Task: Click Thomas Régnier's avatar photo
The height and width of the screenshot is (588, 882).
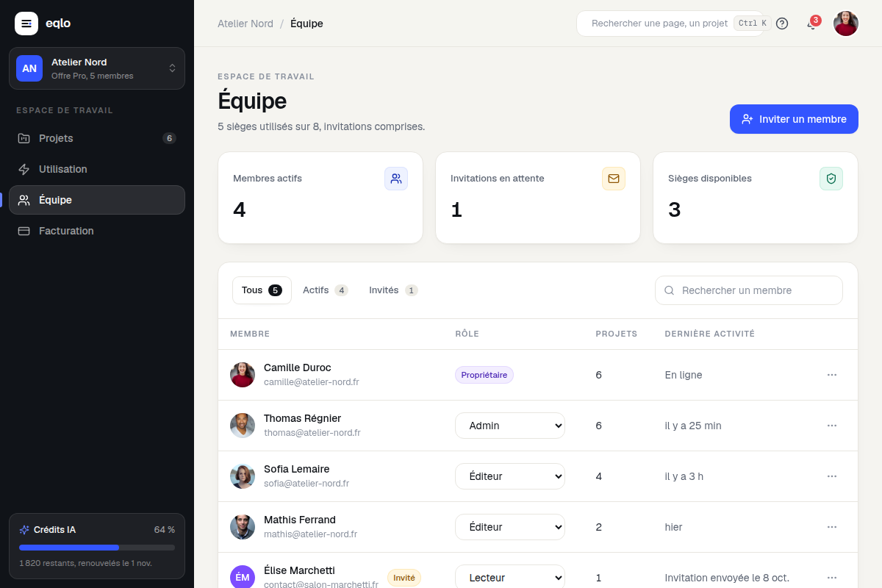Action: 243,426
